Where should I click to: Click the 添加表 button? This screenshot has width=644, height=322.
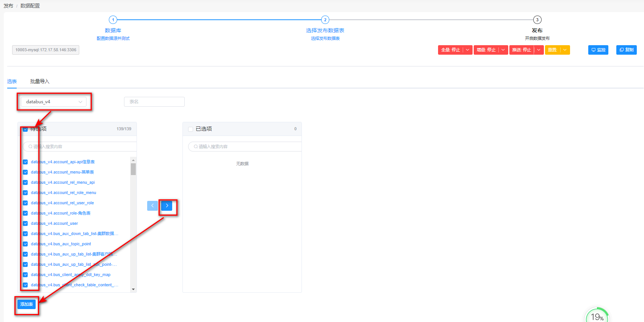27,304
